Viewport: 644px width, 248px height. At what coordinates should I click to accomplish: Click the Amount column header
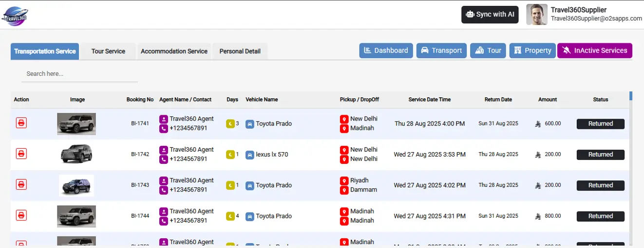[x=548, y=99]
